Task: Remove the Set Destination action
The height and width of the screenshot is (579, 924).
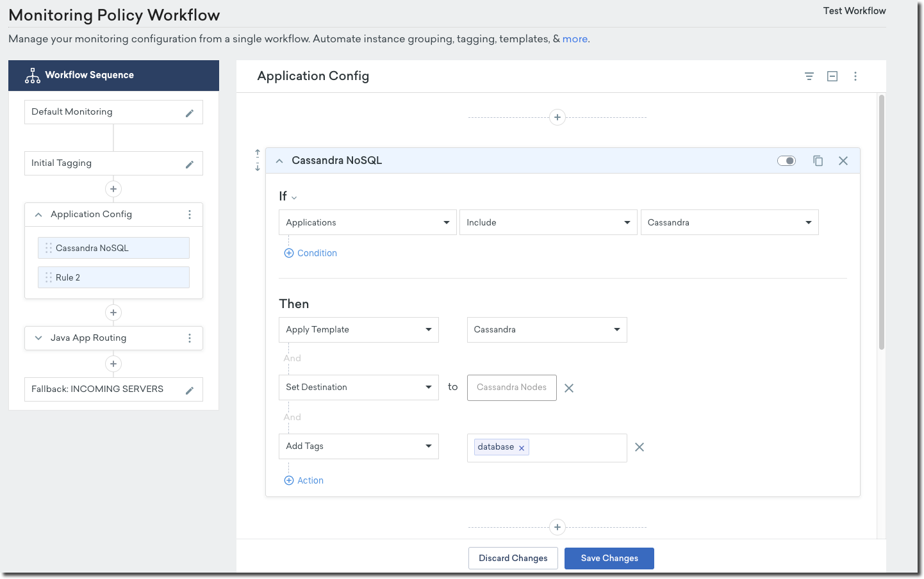Action: coord(569,388)
